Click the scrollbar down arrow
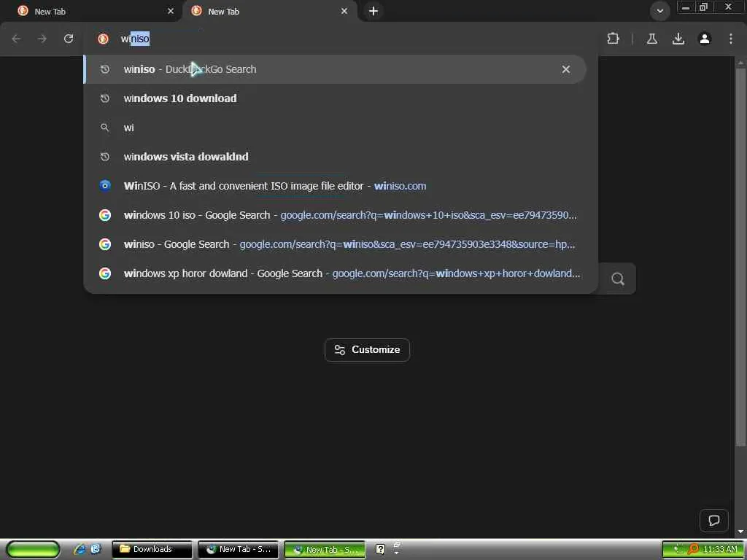Image resolution: width=747 pixels, height=560 pixels. (x=740, y=532)
